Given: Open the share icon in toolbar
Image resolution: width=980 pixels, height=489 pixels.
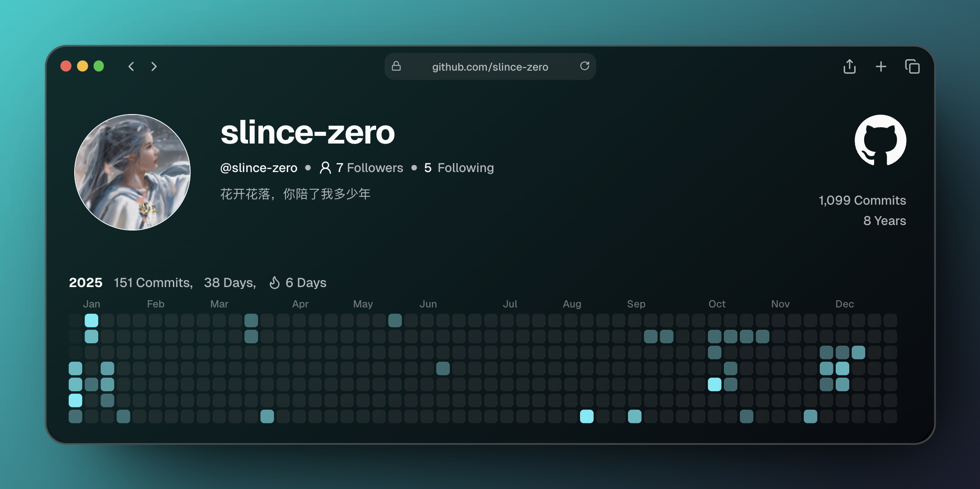Looking at the screenshot, I should tap(849, 67).
